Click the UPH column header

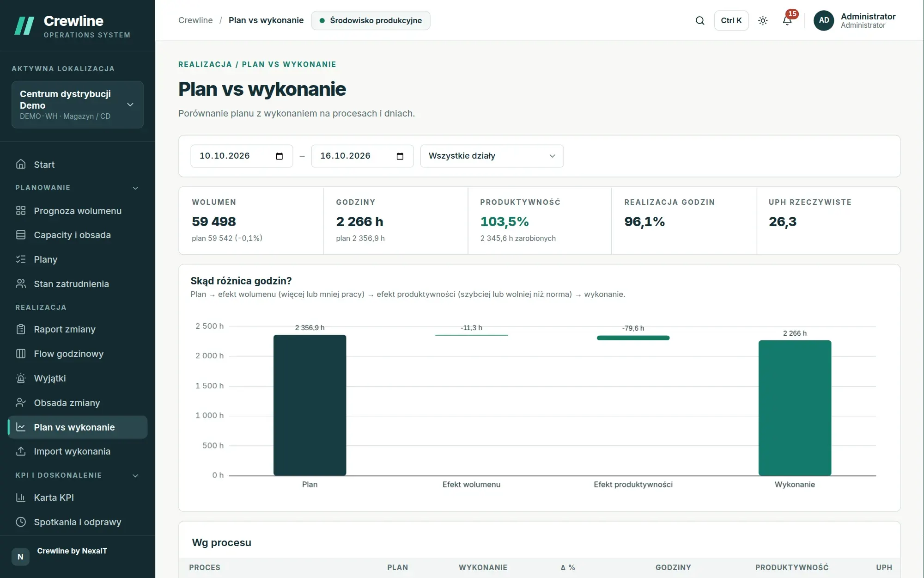(884, 567)
